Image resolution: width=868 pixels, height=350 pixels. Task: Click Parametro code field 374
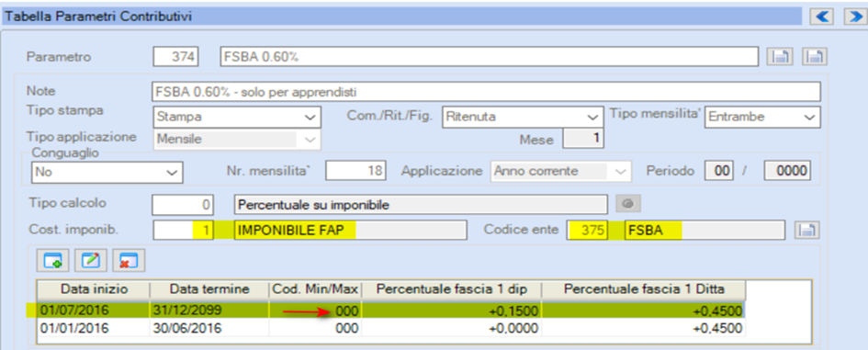(176, 57)
